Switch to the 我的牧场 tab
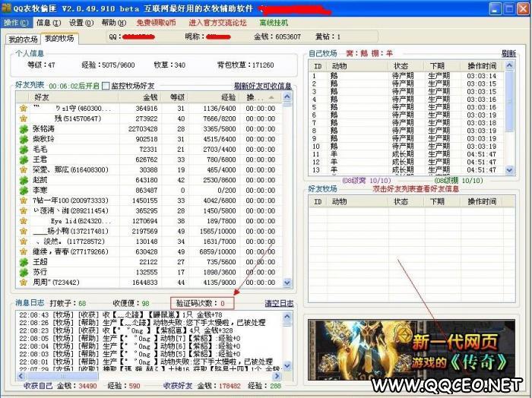Image resolution: width=532 pixels, height=398 pixels. click(x=59, y=38)
